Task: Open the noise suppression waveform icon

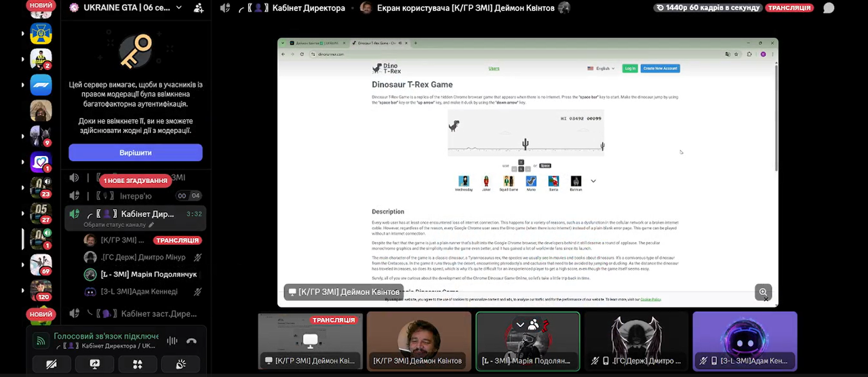Action: pos(172,341)
